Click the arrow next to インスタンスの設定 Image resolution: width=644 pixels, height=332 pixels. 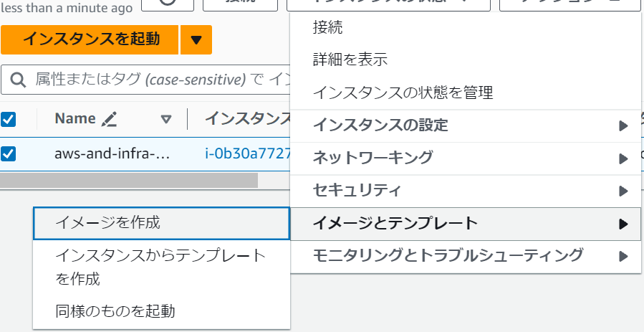(x=623, y=125)
